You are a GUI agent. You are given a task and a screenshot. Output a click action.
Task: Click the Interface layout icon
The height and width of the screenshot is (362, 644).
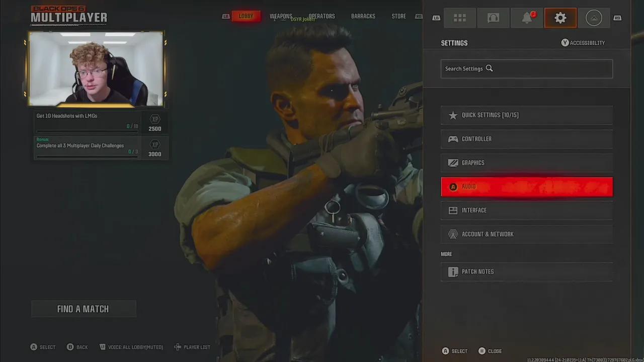[x=453, y=210]
